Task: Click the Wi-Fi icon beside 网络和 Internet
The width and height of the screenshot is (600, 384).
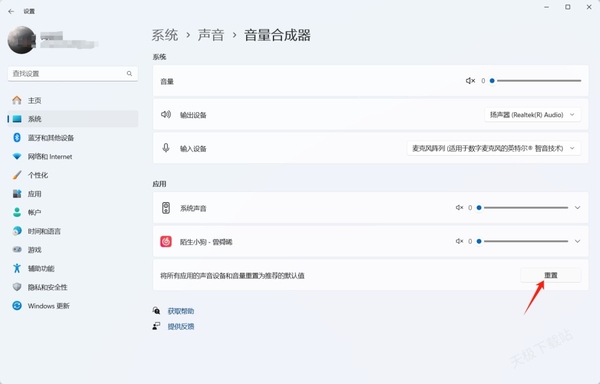Action: [17, 156]
